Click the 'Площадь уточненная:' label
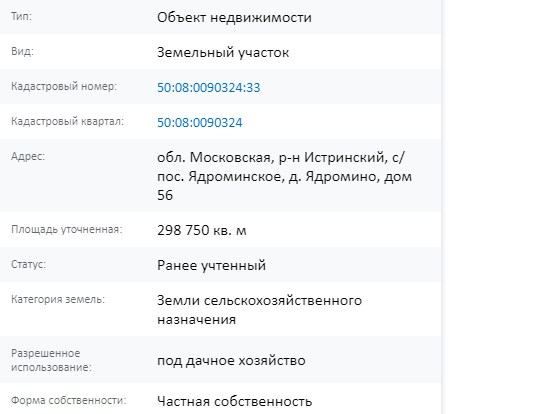547x414 pixels. coord(67,229)
